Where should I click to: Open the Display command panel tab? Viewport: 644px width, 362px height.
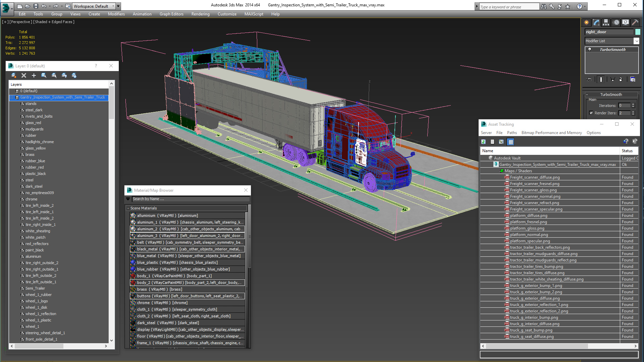(626, 22)
